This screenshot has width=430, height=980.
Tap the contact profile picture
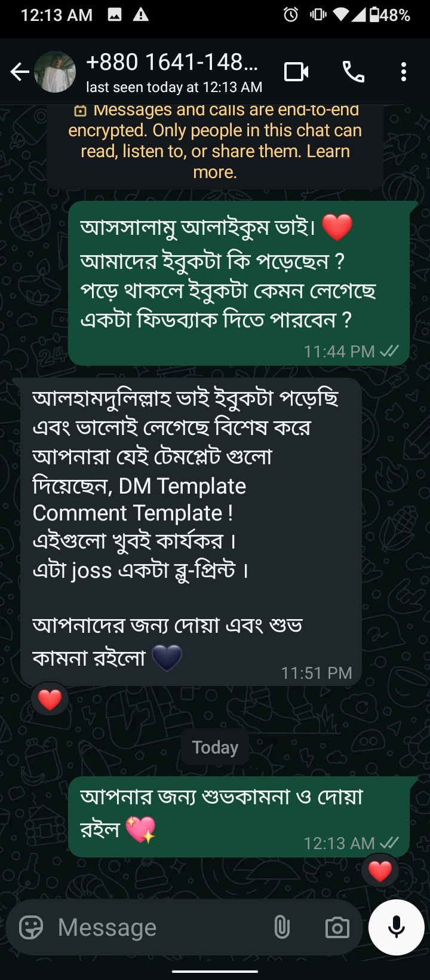(55, 71)
